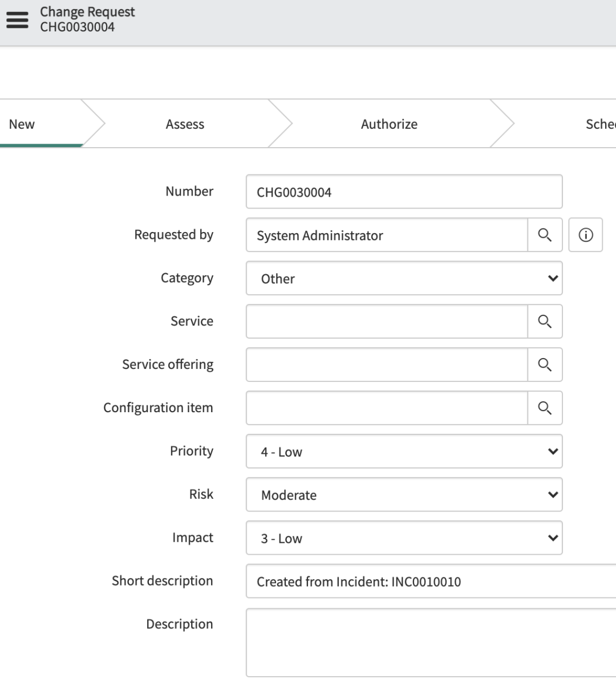Select the Authorize workflow stage
This screenshot has height=687, width=616.
(x=389, y=124)
